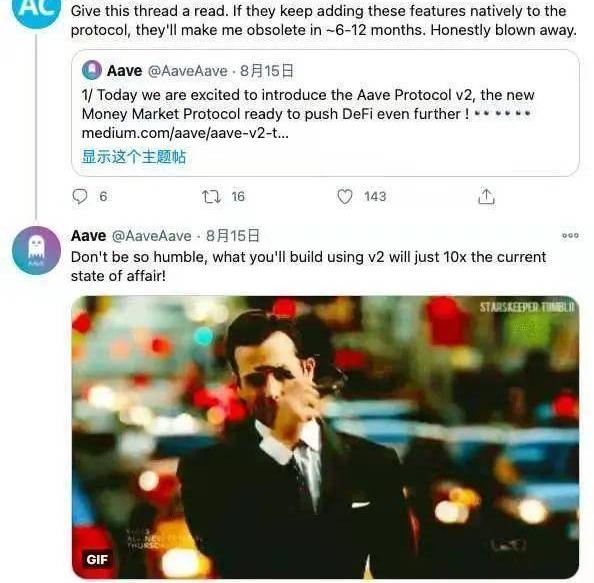Click the AC profile avatar
This screenshot has height=583, width=594.
(36, 9)
